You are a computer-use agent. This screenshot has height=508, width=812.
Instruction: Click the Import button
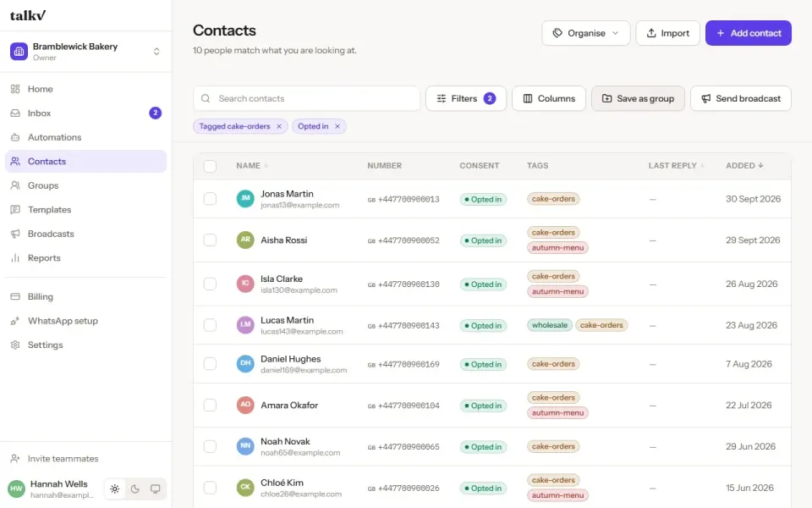click(x=667, y=33)
